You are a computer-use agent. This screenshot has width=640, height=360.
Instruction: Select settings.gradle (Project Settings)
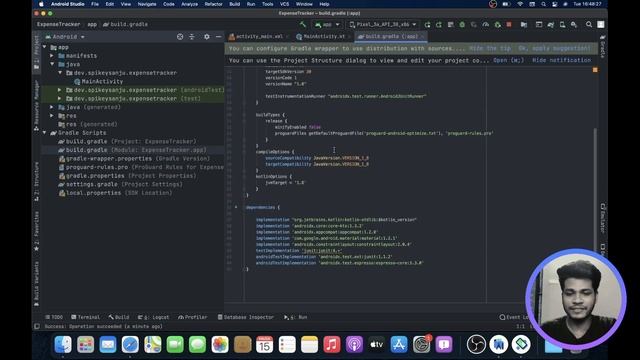pyautogui.click(x=120, y=184)
